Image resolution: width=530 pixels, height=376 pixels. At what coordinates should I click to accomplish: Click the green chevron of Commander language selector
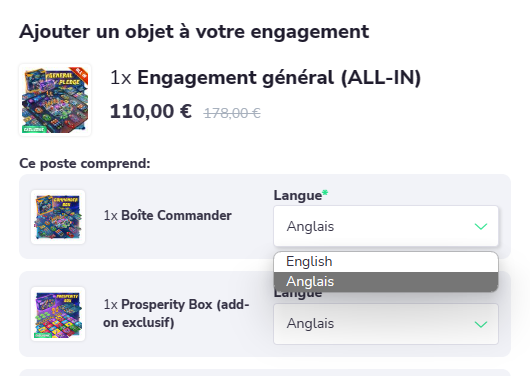[x=481, y=226]
